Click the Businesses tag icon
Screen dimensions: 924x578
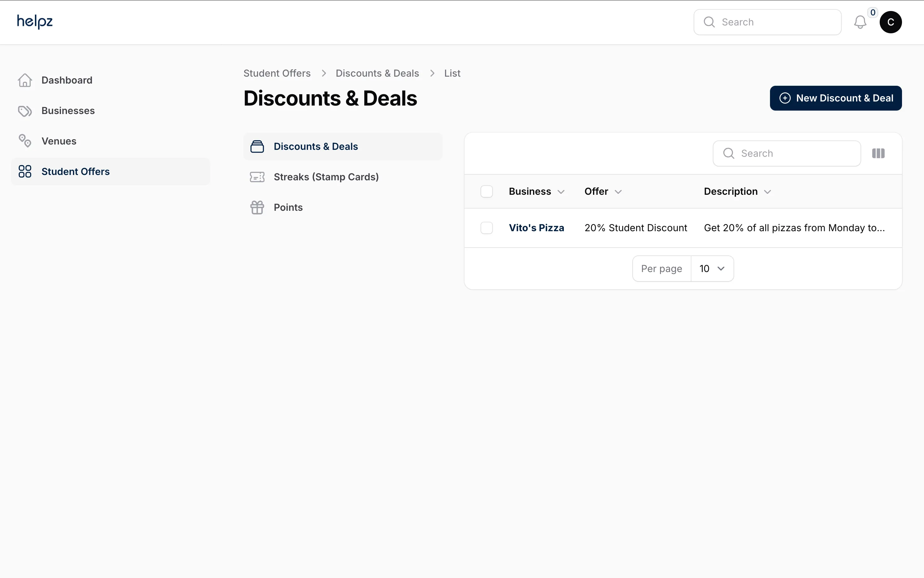(25, 111)
